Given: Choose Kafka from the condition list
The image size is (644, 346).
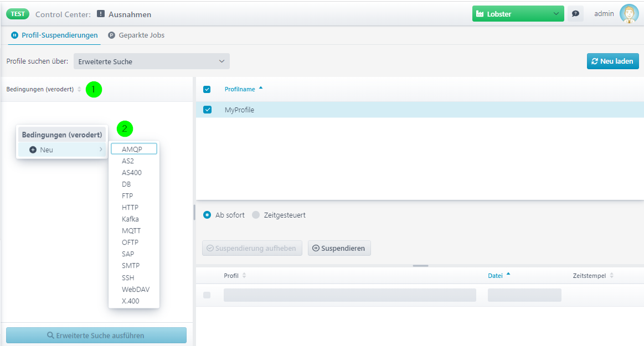Looking at the screenshot, I should coord(130,219).
